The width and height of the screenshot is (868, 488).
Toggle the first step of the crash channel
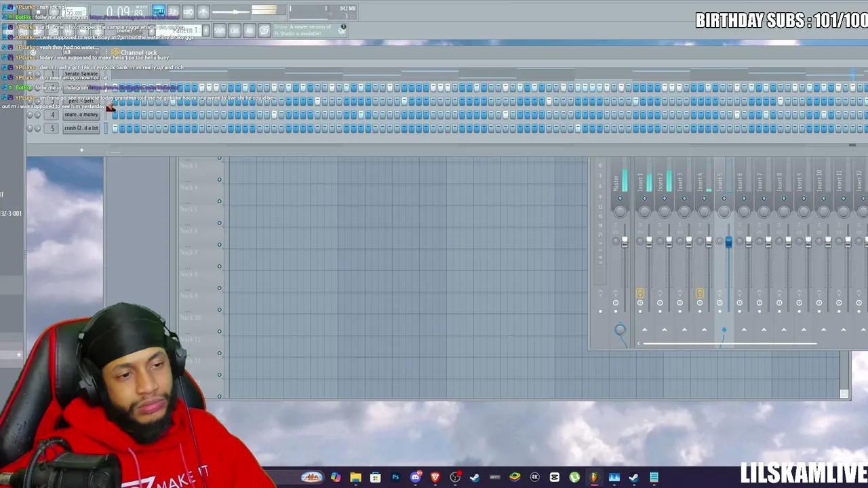(x=115, y=128)
